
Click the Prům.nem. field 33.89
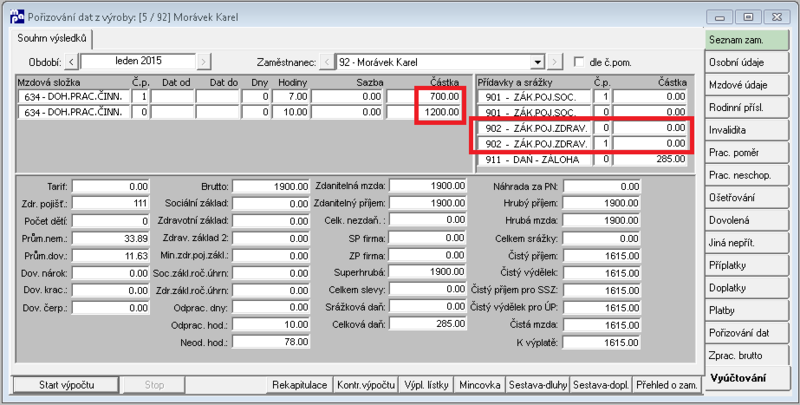(x=111, y=238)
